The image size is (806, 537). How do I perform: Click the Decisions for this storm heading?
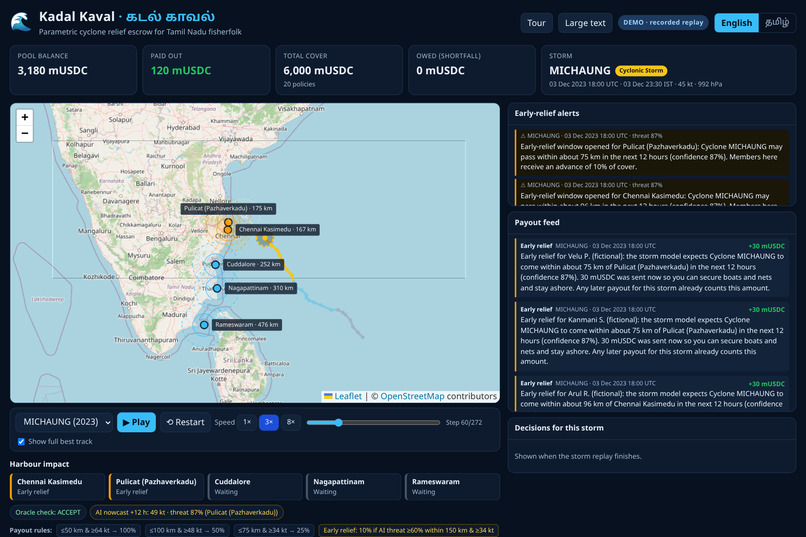(559, 428)
